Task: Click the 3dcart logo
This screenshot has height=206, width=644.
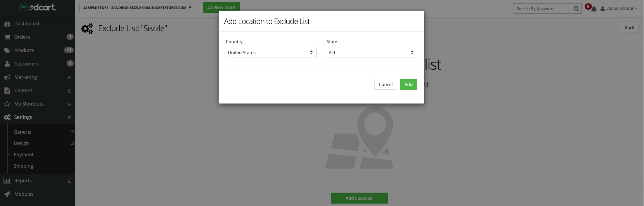Action: 37,7
